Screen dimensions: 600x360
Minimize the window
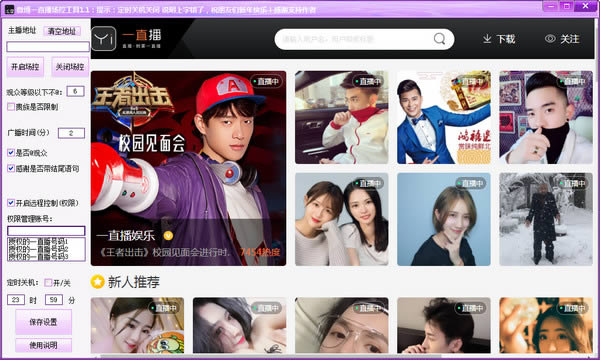tap(551, 6)
